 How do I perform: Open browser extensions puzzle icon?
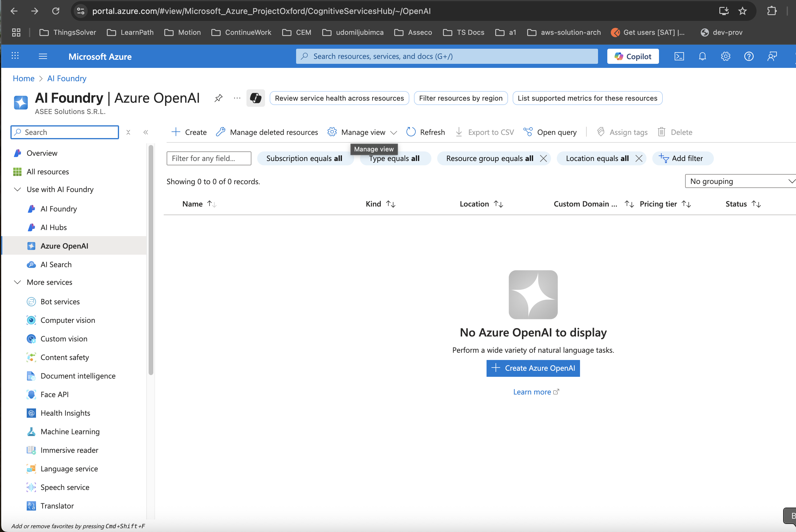pos(772,11)
